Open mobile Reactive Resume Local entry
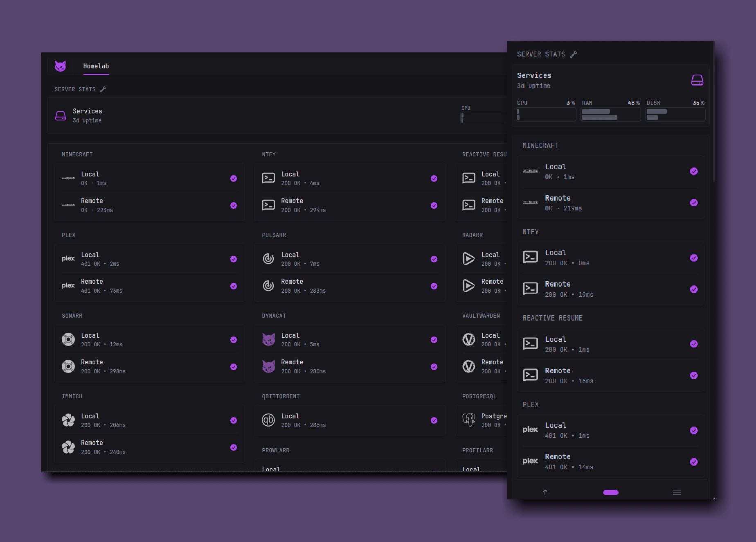Viewport: 756px width, 542px height. [x=611, y=344]
